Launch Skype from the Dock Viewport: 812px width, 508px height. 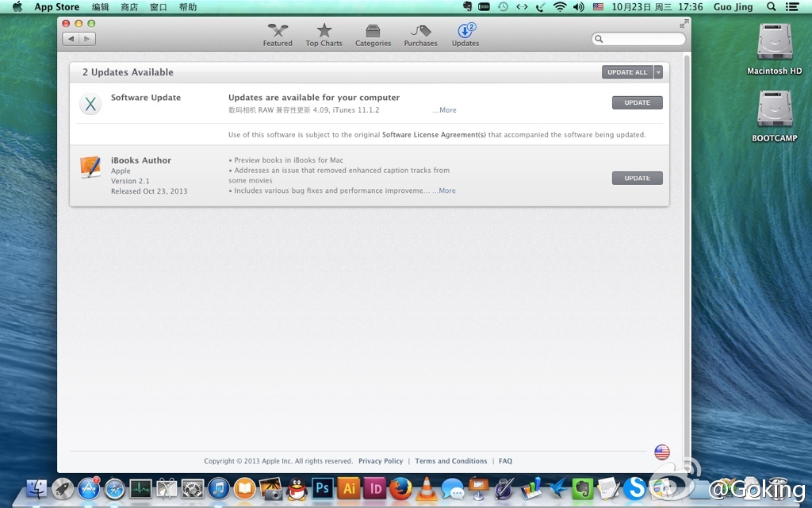point(635,489)
